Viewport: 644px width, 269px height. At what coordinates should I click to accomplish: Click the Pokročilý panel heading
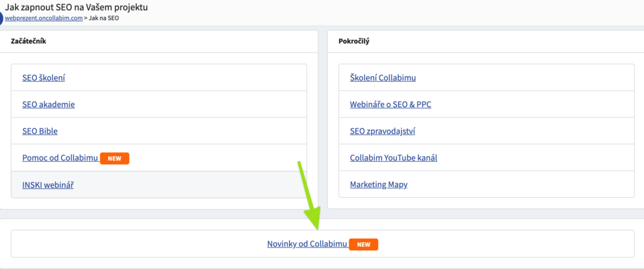click(x=353, y=41)
